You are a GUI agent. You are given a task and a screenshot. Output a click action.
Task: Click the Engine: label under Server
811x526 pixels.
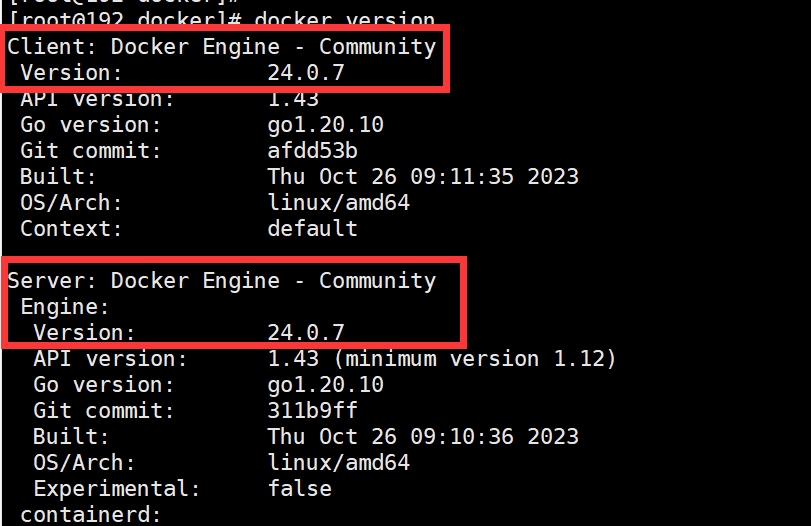click(65, 307)
